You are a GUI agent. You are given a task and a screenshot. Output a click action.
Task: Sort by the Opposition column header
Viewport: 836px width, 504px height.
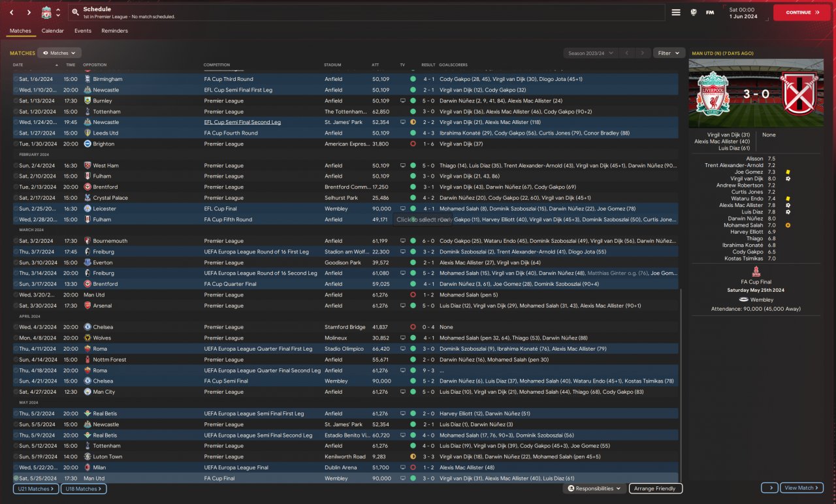pyautogui.click(x=95, y=65)
